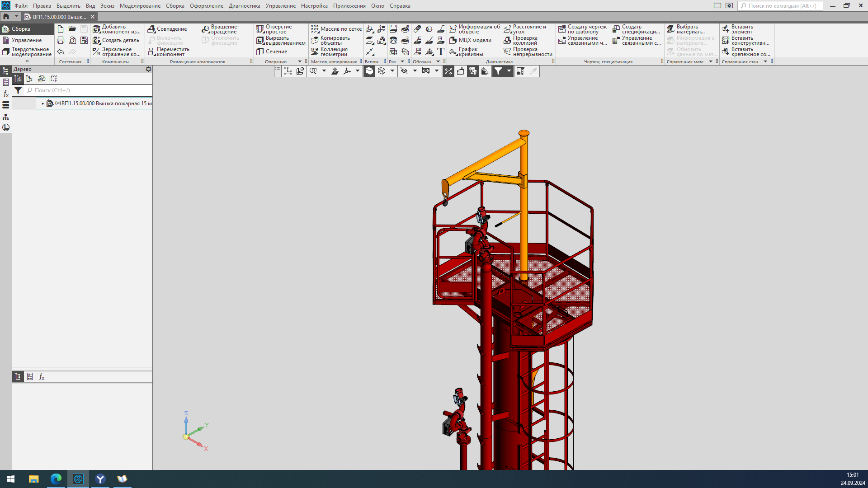868x488 pixels.
Task: Toggle wireframe display mode
Action: tap(382, 71)
